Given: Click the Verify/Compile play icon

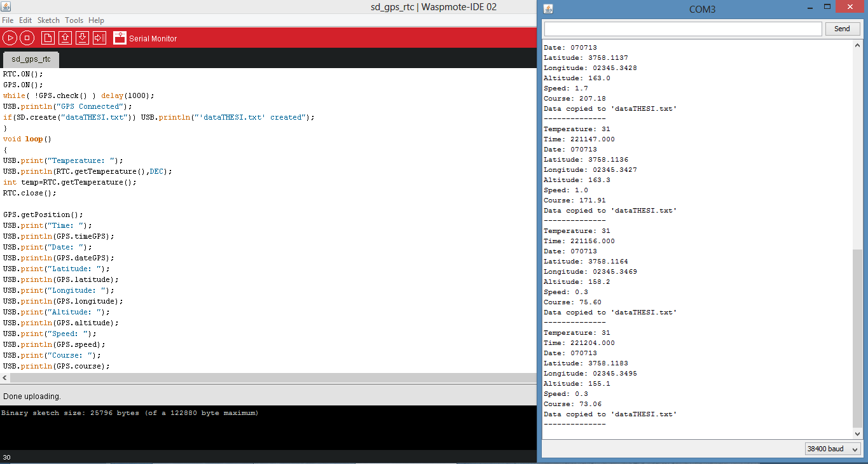Looking at the screenshot, I should tap(10, 38).
